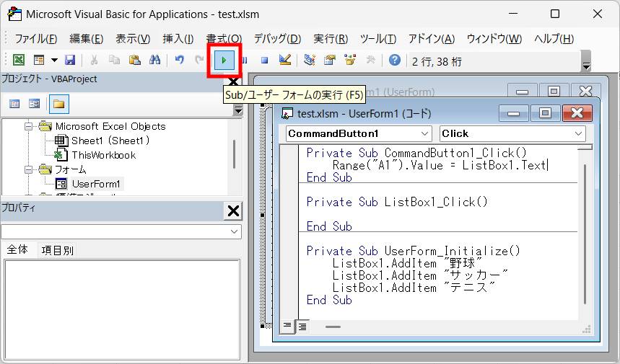Open Properties Window toolbar icon
The image size is (620, 364).
coord(329,60)
